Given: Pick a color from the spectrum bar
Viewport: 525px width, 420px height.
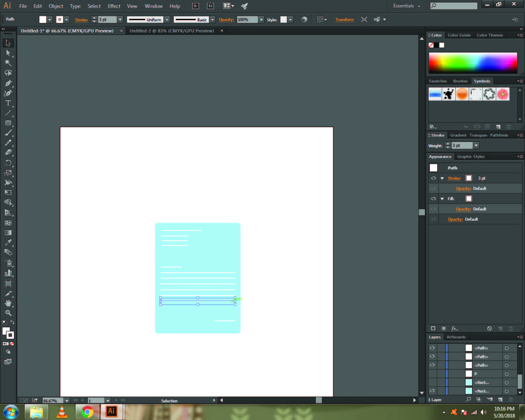Looking at the screenshot, I should click(x=473, y=63).
